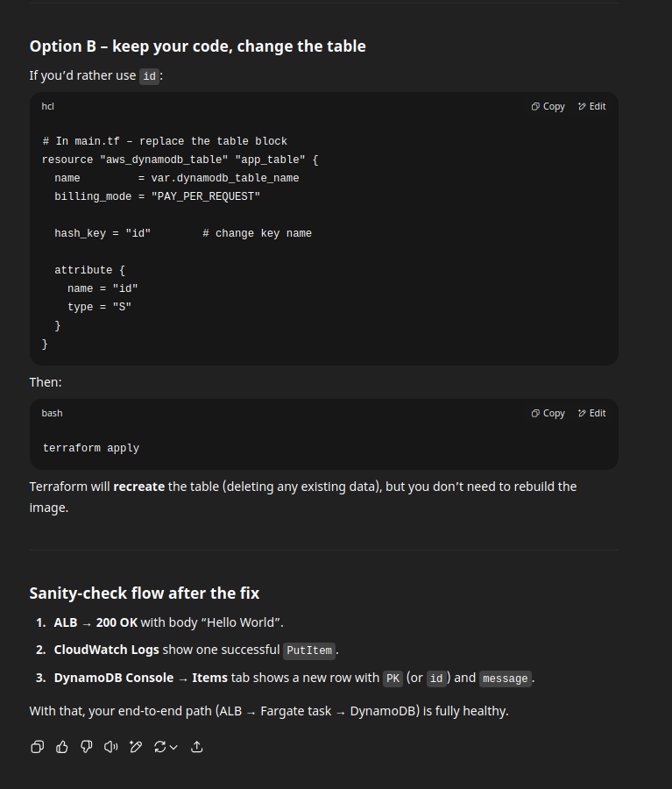Click the read aloud speaker icon
The height and width of the screenshot is (789, 672).
[x=110, y=747]
